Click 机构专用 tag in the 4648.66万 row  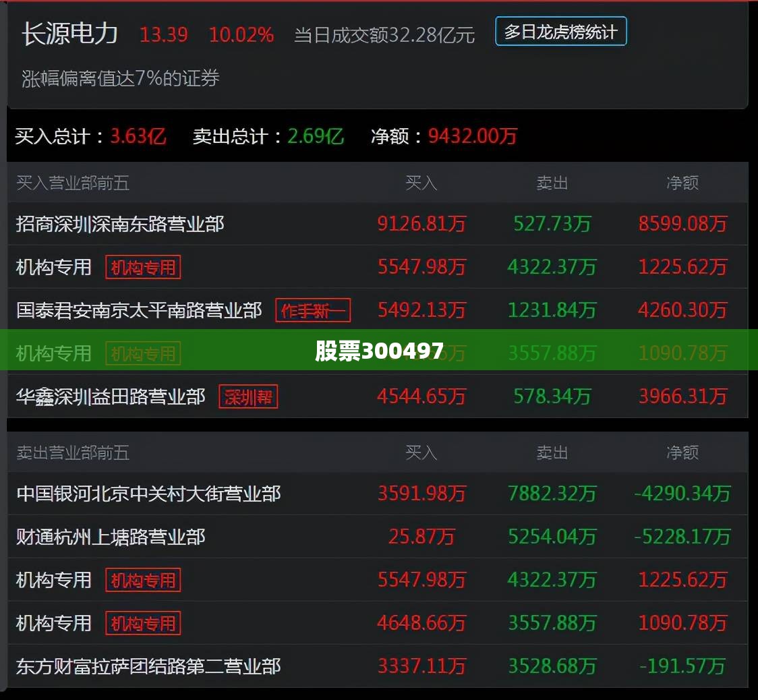coord(143,623)
